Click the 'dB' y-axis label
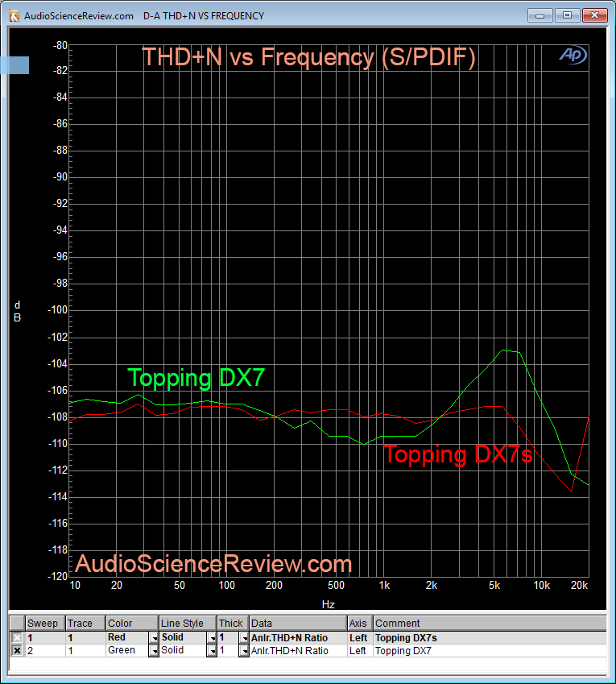616x684 pixels. click(18, 311)
